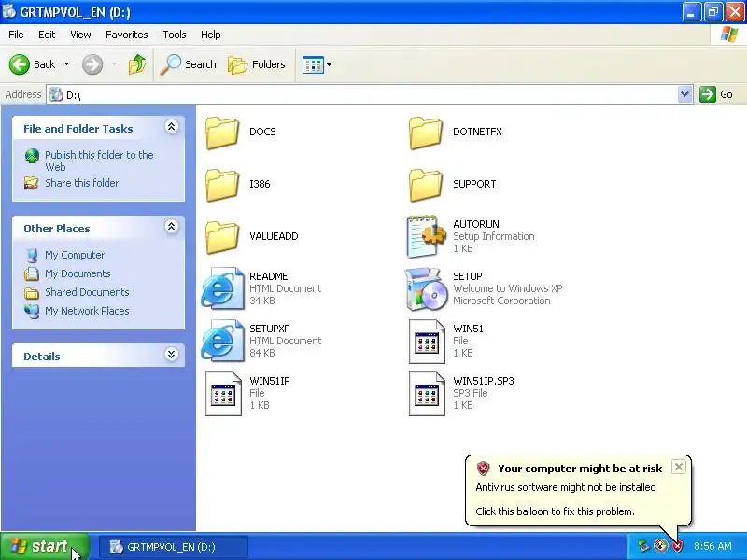Open the Tools menu
The height and width of the screenshot is (560, 747).
point(175,35)
